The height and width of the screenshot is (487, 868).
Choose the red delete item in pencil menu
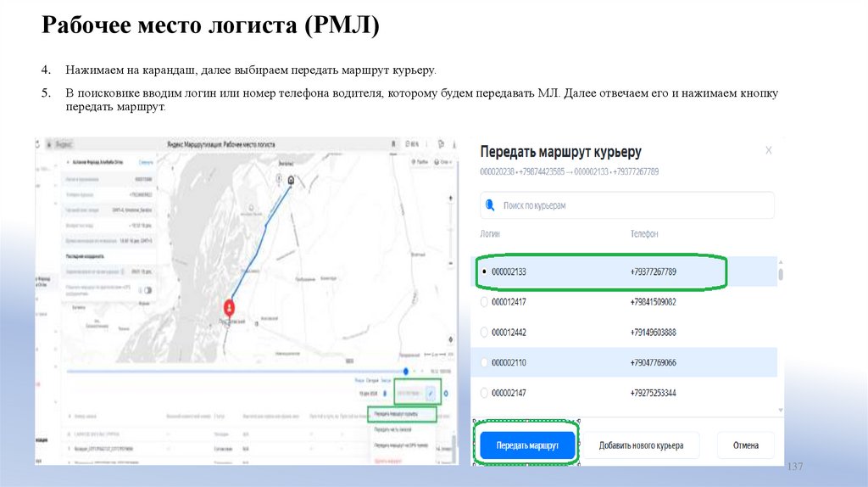click(x=388, y=460)
